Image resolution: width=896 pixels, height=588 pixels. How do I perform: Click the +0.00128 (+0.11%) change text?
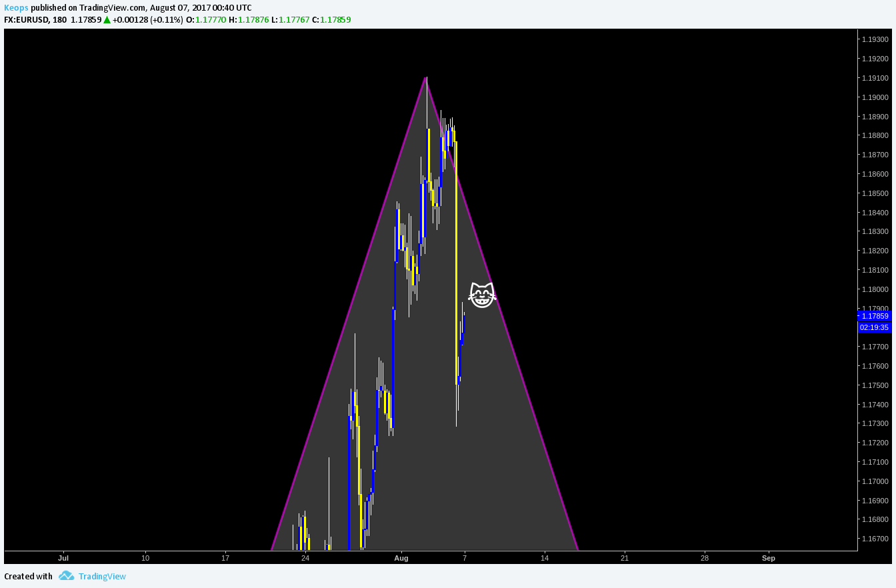click(147, 19)
